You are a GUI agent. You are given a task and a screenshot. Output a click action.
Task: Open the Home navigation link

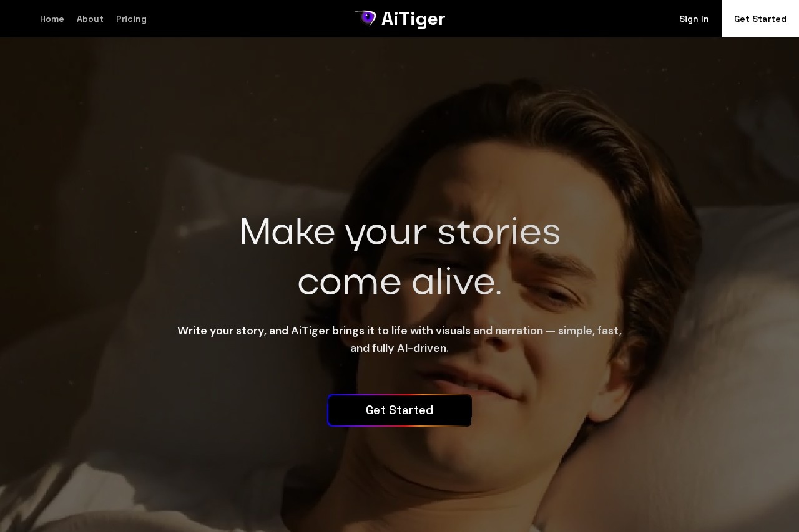tap(52, 19)
